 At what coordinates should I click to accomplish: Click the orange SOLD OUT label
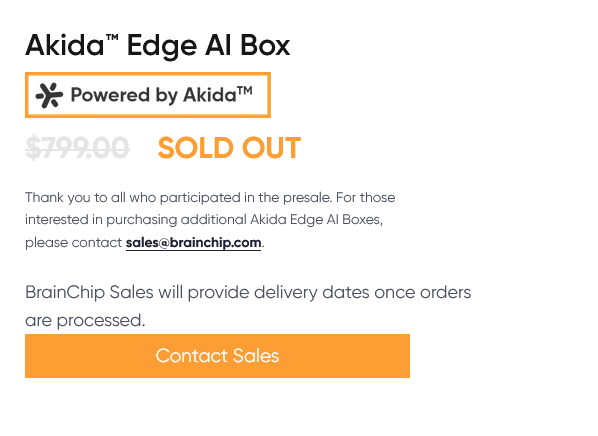[229, 148]
